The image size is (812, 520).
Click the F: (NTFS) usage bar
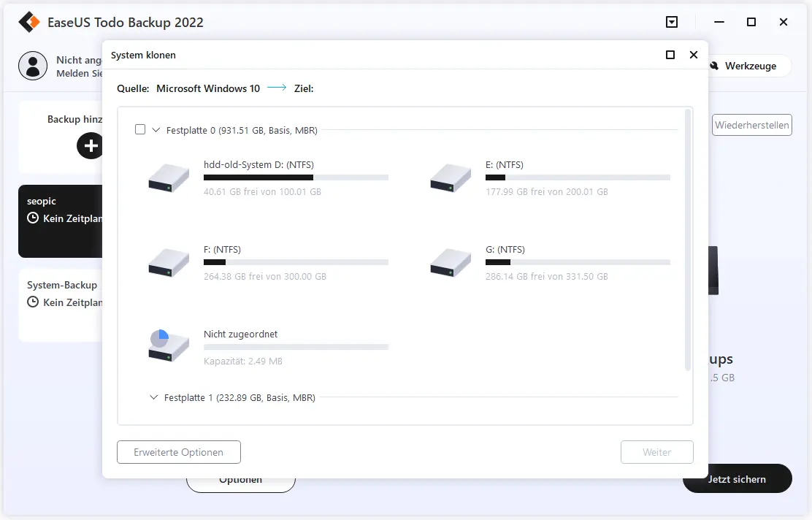click(296, 262)
